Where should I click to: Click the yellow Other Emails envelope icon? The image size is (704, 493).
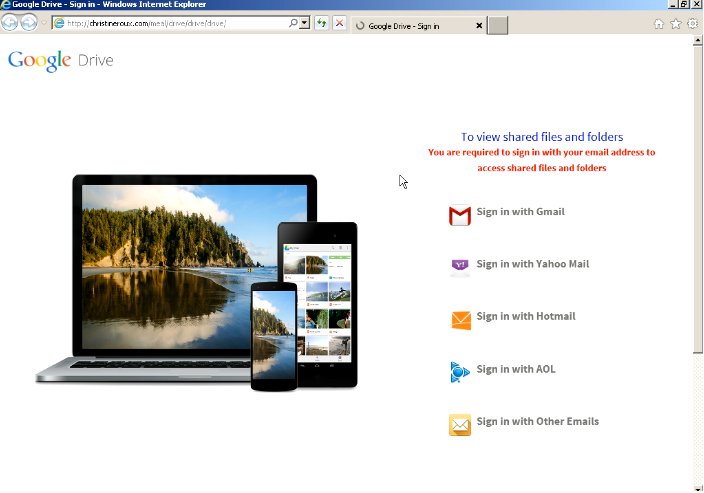point(460,425)
